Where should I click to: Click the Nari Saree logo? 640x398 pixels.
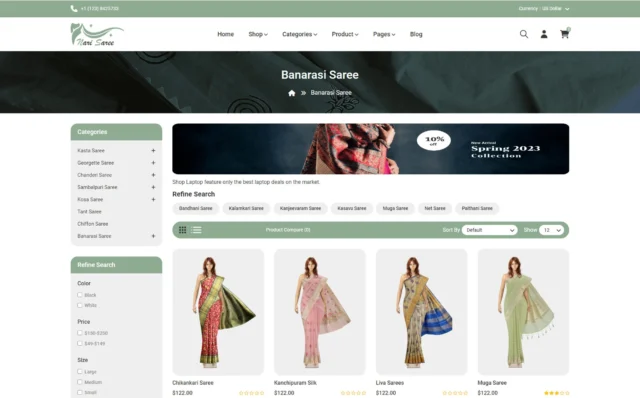pyautogui.click(x=97, y=34)
